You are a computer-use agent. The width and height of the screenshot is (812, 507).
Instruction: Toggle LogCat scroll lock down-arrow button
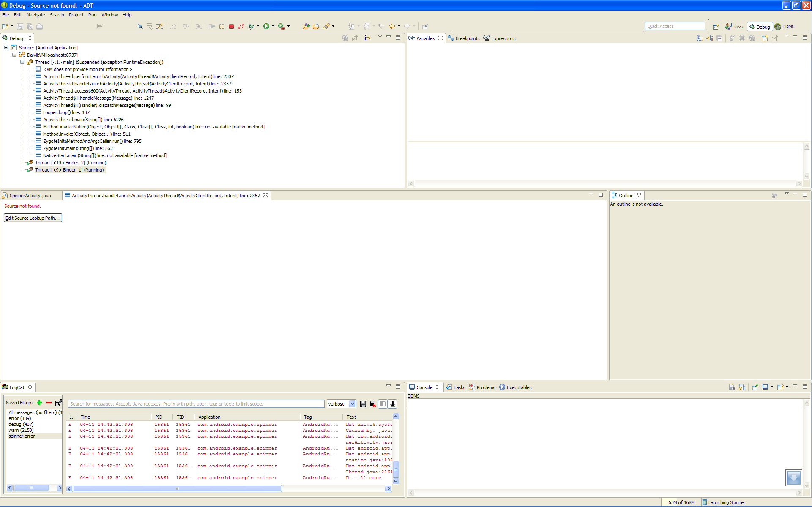tap(393, 404)
